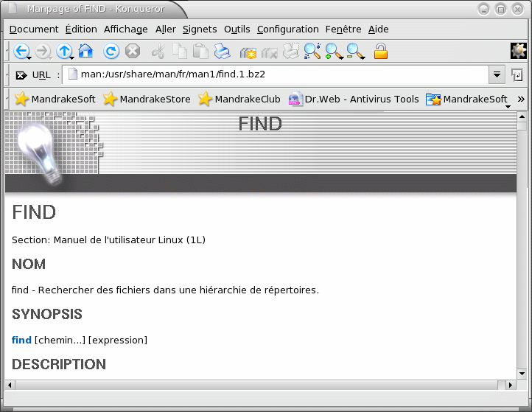The image size is (532, 412).
Task: Close current tab with the tab X icon
Action: (270, 52)
